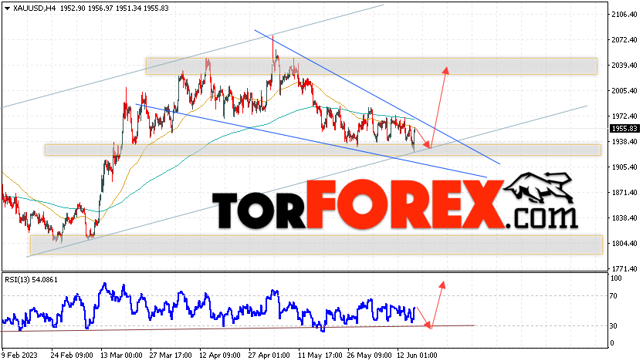Select the RSI(13) 54.0861 indicator label

[31, 280]
